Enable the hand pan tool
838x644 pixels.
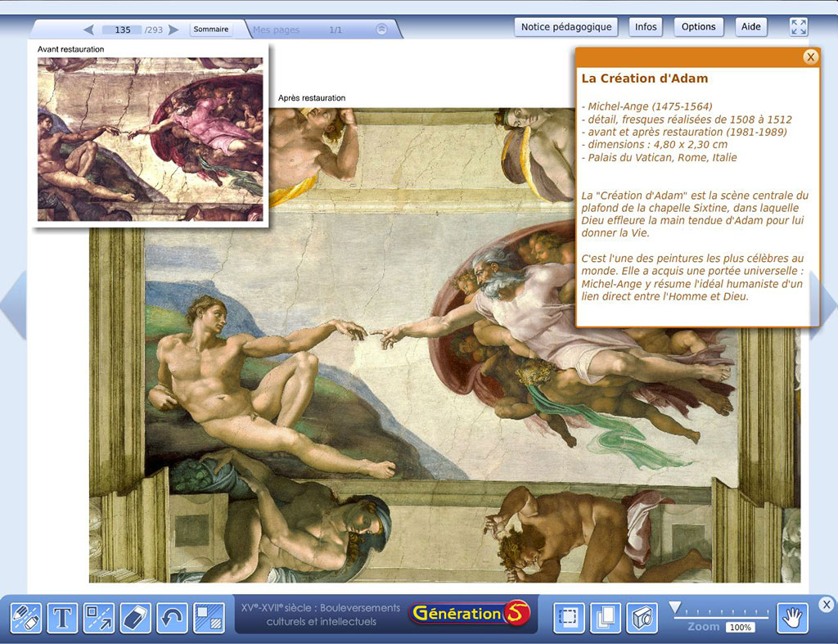pyautogui.click(x=792, y=618)
